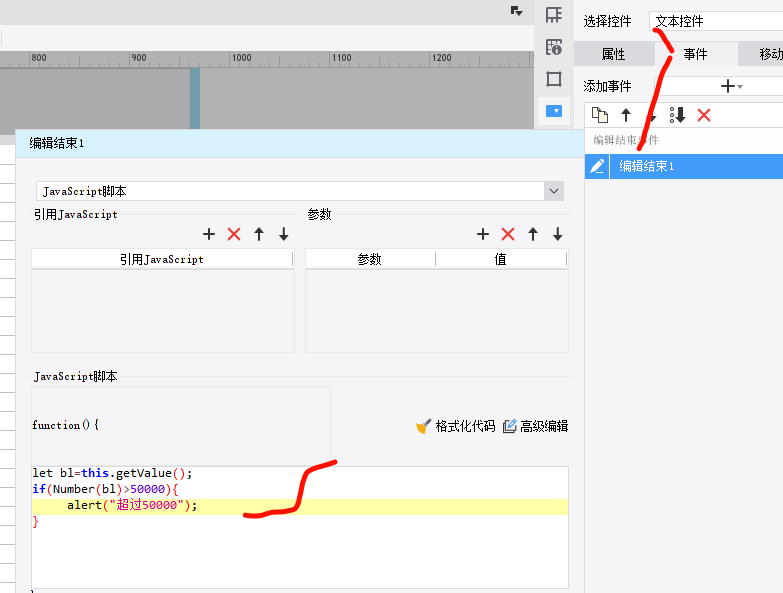Viewport: 783px width, 593px height.
Task: Add a referenced JavaScript entry with plus
Action: 209,234
